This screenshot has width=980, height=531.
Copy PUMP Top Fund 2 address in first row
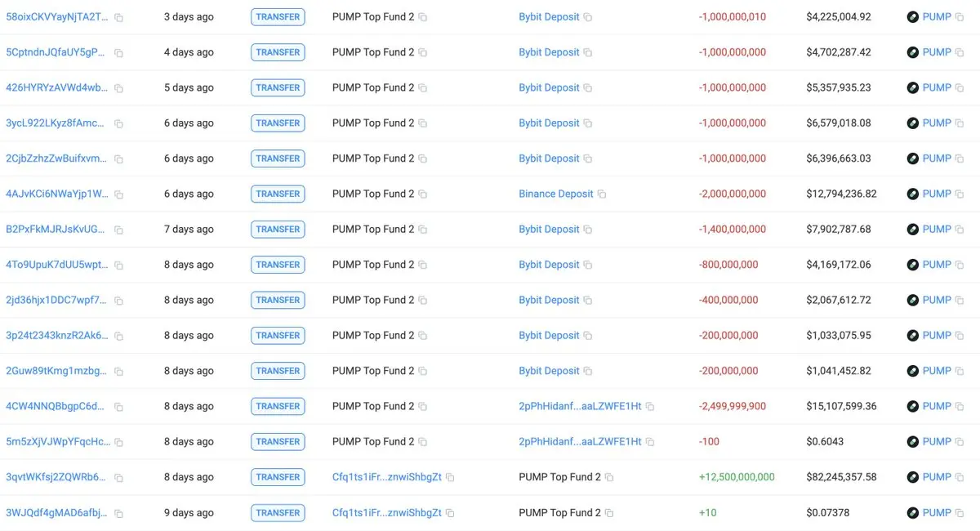[x=423, y=17]
